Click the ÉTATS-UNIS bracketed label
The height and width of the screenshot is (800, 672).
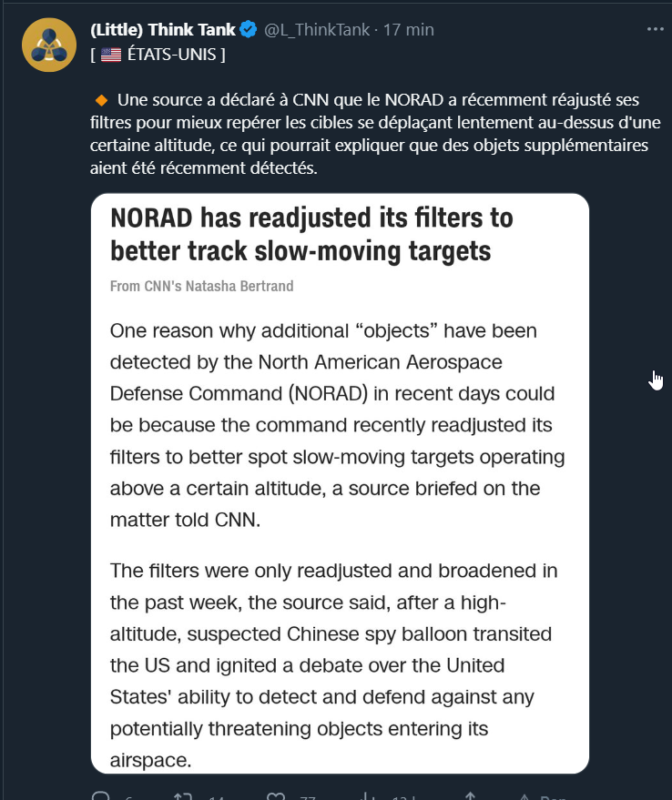(x=158, y=54)
